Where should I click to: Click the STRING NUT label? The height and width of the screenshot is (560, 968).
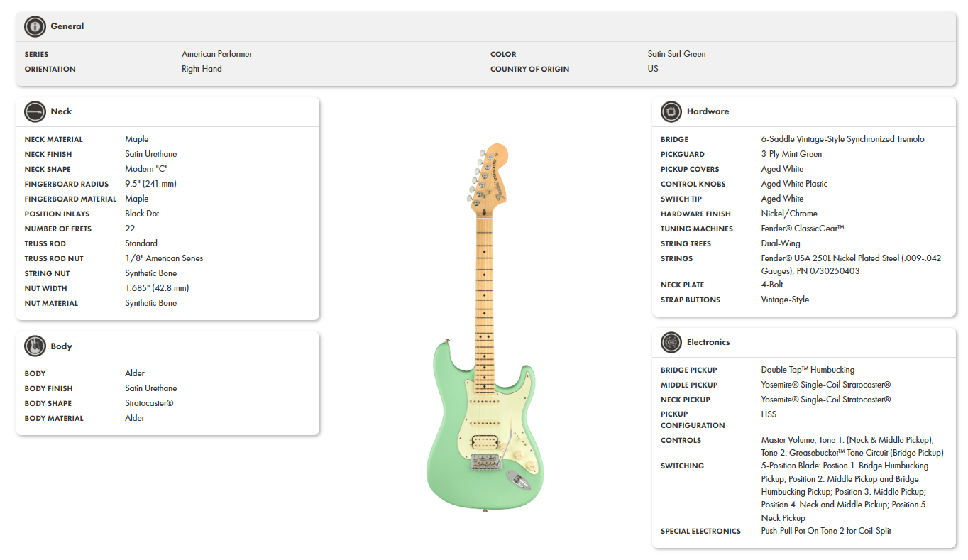click(x=47, y=273)
